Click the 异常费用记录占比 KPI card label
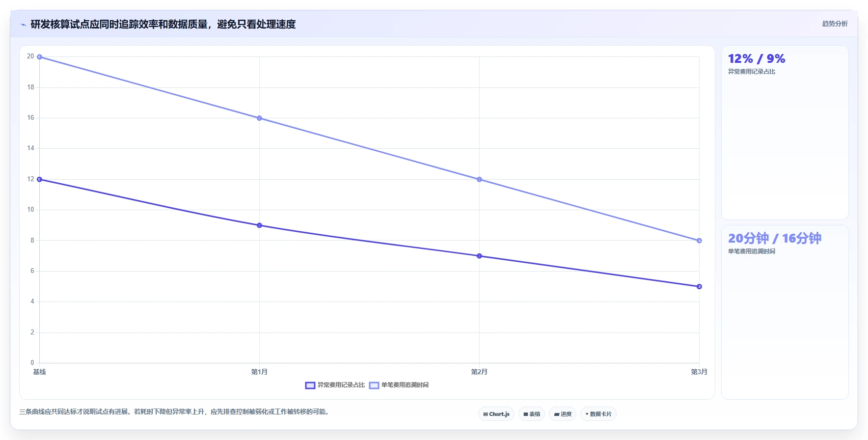 [752, 72]
